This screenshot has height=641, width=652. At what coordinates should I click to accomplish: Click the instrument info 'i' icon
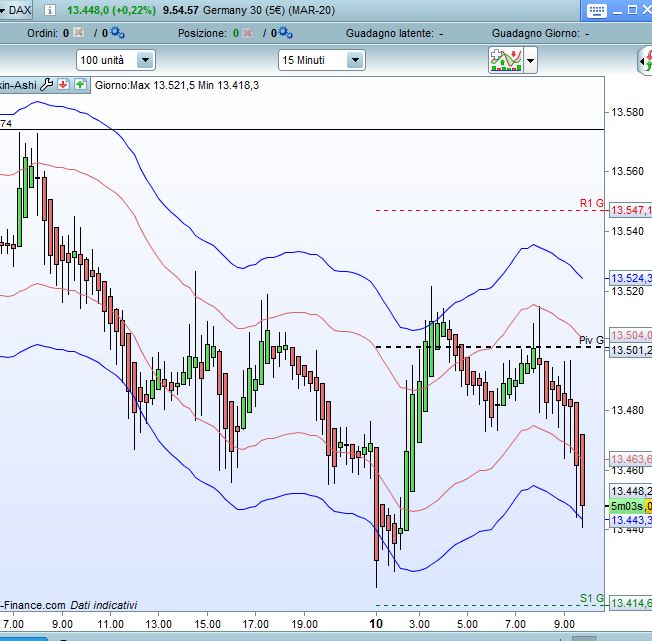pyautogui.click(x=49, y=10)
